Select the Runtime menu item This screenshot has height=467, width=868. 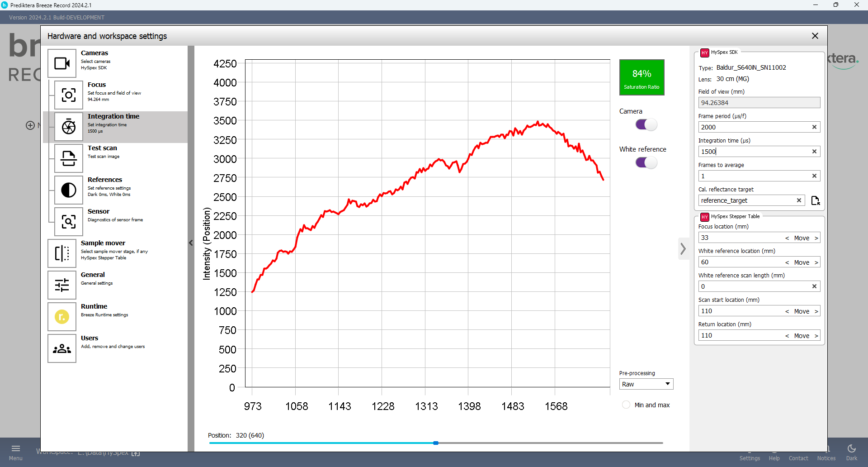pos(94,306)
